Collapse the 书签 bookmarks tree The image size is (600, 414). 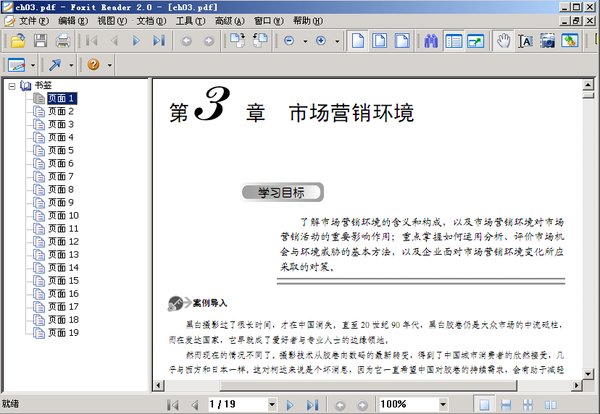(x=12, y=86)
